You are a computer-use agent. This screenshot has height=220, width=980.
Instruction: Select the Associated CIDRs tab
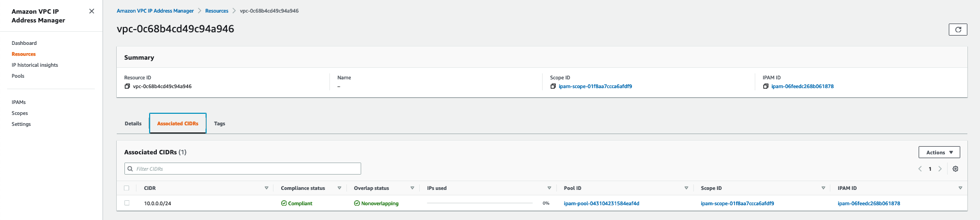(x=178, y=124)
